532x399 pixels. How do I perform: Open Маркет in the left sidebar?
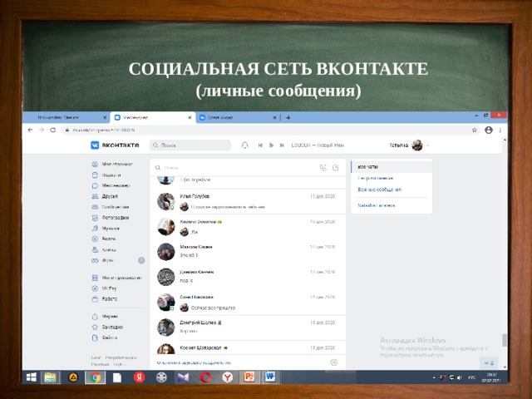(x=105, y=316)
